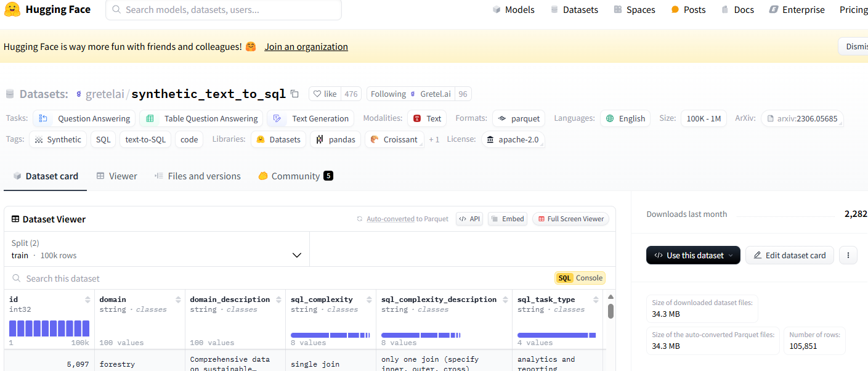Focus the Search models, datasets, users field

(224, 10)
